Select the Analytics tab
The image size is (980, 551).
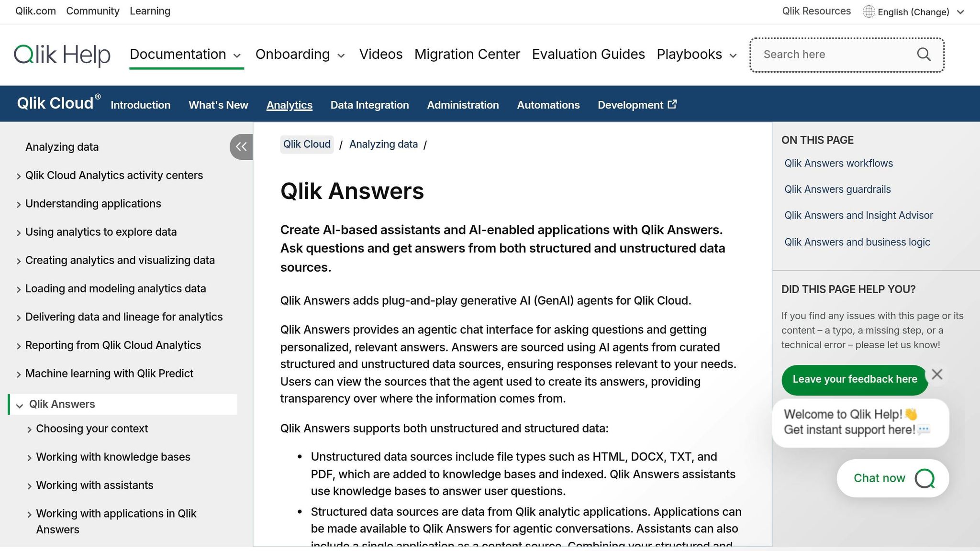click(289, 105)
